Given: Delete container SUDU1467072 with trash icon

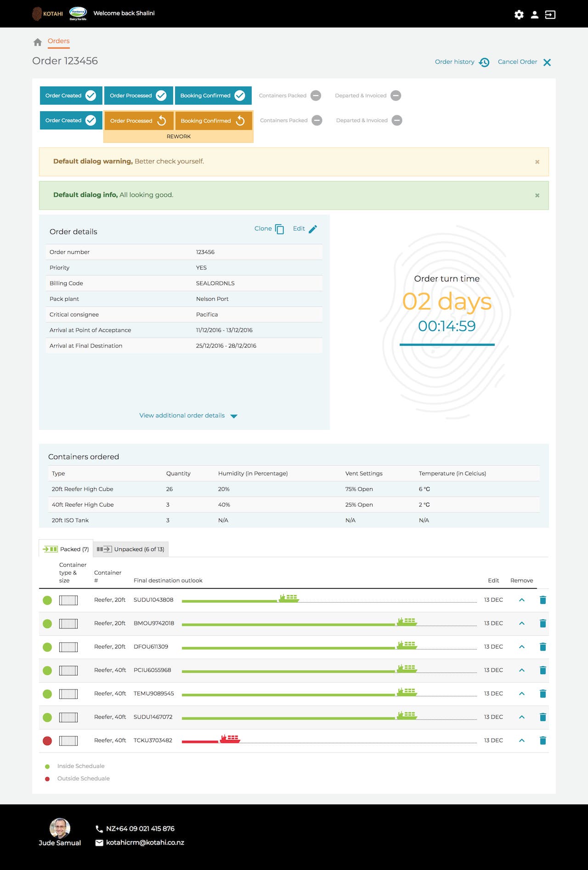Looking at the screenshot, I should click(543, 717).
